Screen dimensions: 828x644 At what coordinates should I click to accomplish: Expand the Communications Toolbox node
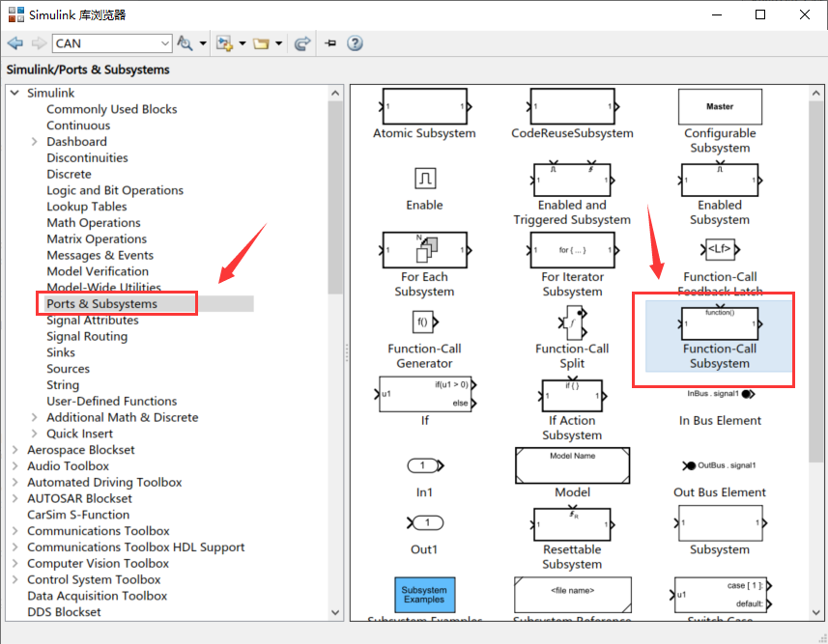pyautogui.click(x=14, y=531)
